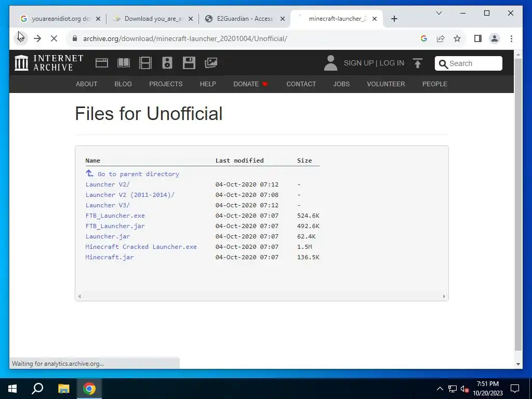Open the Images icon in Archive navbar
532x399 pixels.
tap(211, 63)
